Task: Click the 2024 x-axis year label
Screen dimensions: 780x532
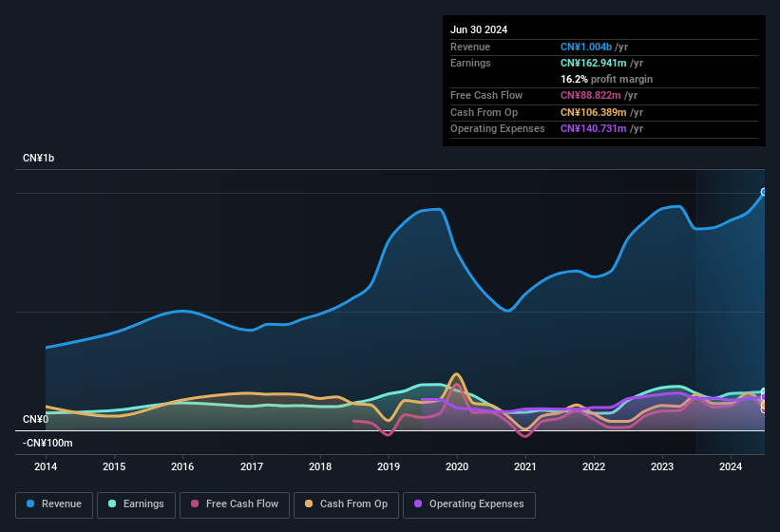Action: tap(731, 466)
